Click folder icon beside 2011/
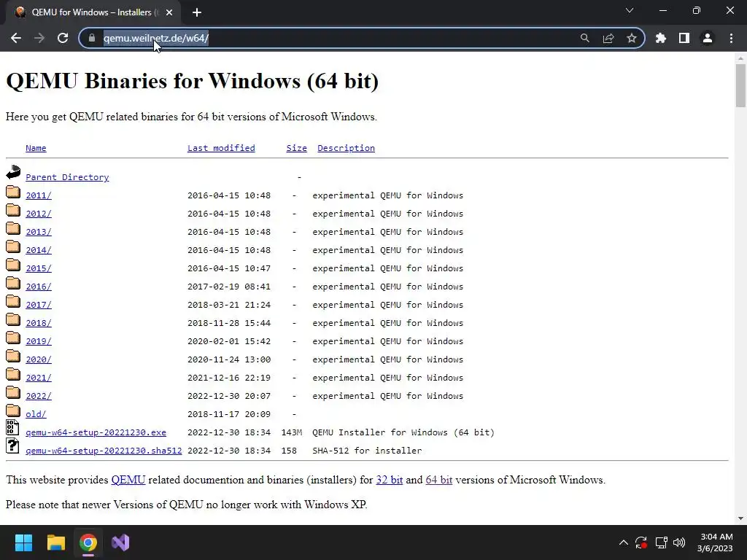The height and width of the screenshot is (560, 747). pos(13,192)
